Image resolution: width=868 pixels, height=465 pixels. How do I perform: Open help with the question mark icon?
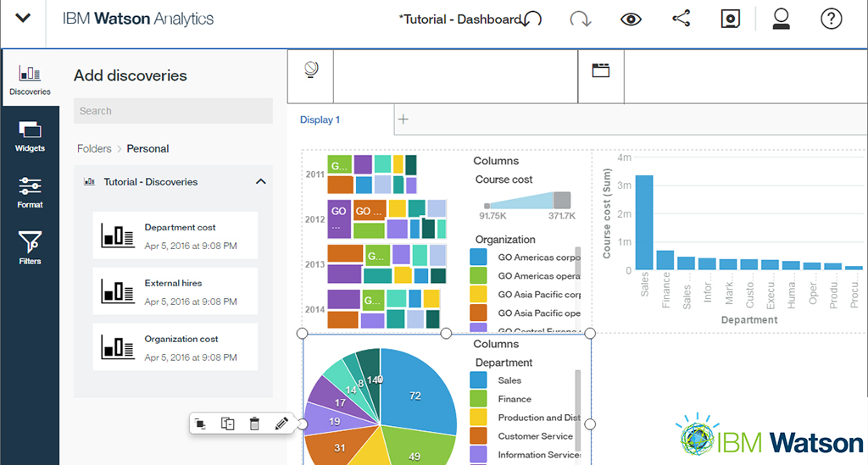click(x=831, y=19)
